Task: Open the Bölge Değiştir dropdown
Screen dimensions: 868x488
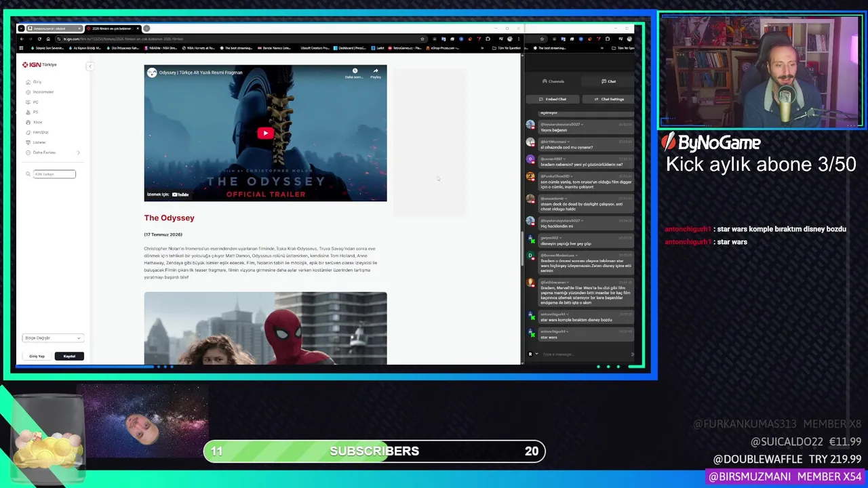Action: tap(53, 338)
